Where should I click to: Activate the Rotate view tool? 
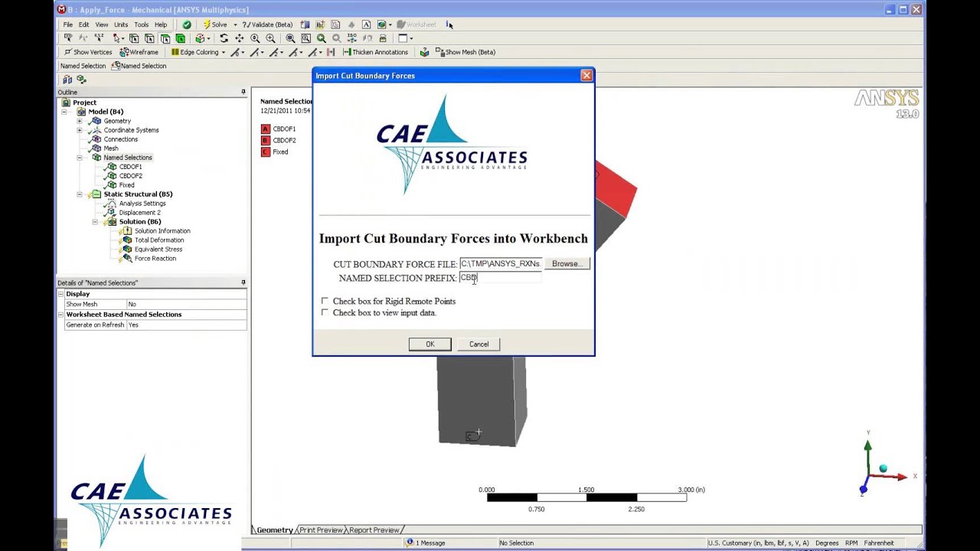[224, 38]
